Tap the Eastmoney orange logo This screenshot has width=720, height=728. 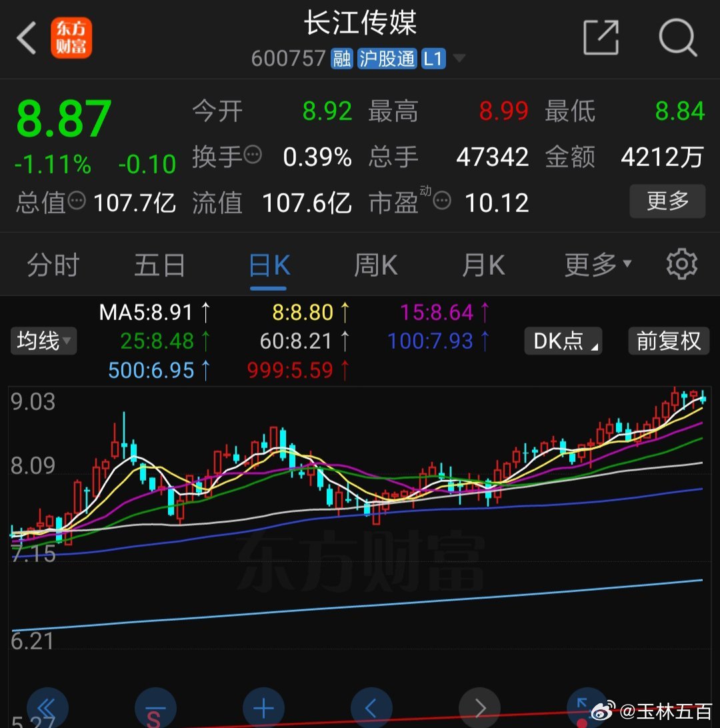point(71,38)
